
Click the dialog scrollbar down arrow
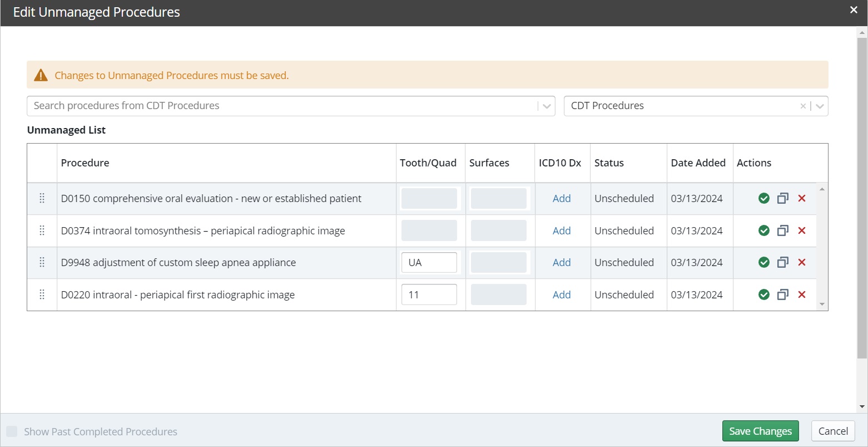(862, 407)
